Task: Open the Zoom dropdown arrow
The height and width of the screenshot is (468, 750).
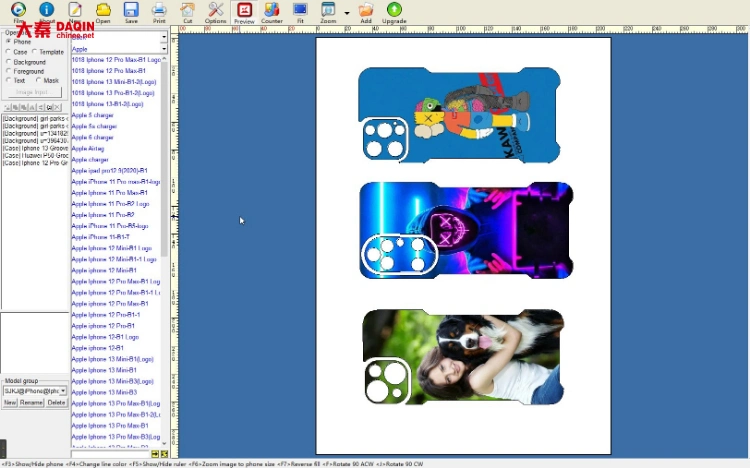Action: pos(346,13)
